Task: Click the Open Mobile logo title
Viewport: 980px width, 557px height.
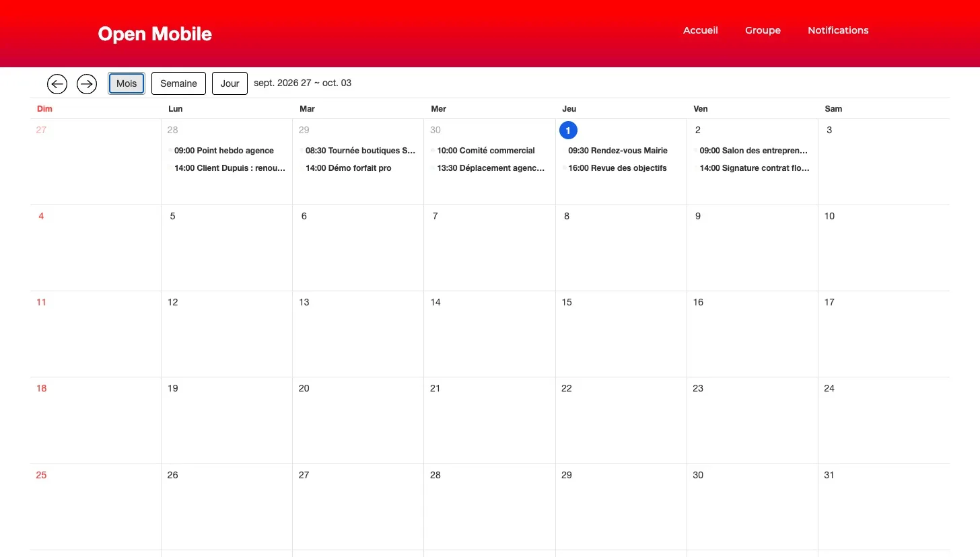Action: click(x=155, y=34)
